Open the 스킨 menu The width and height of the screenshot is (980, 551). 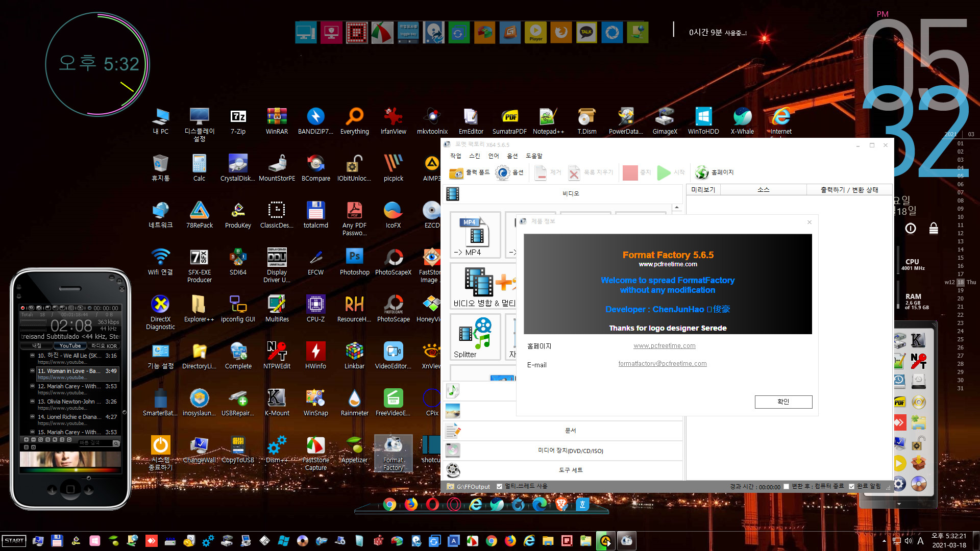(x=475, y=156)
